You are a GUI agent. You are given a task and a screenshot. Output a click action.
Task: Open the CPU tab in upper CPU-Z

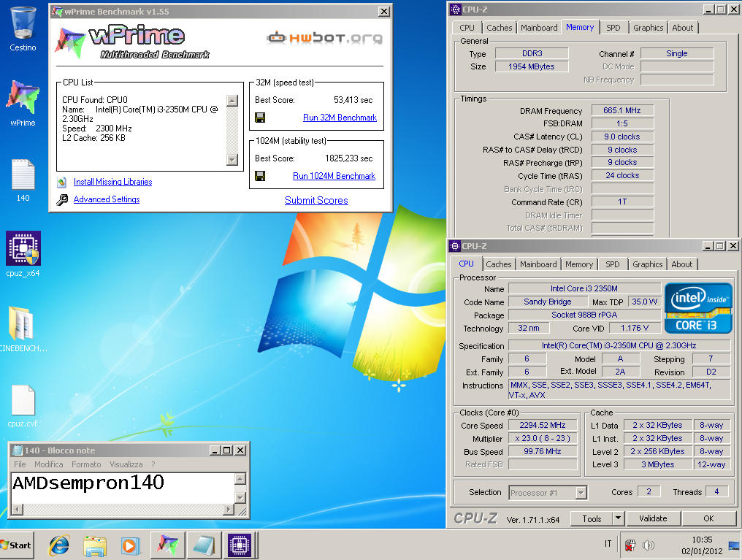tap(467, 28)
